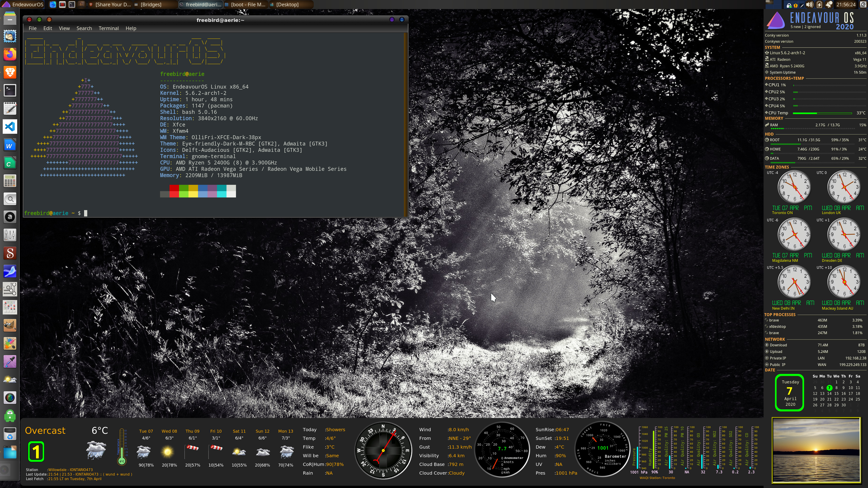
Task: Open the color picker eyedropper dock icon
Action: 10,362
